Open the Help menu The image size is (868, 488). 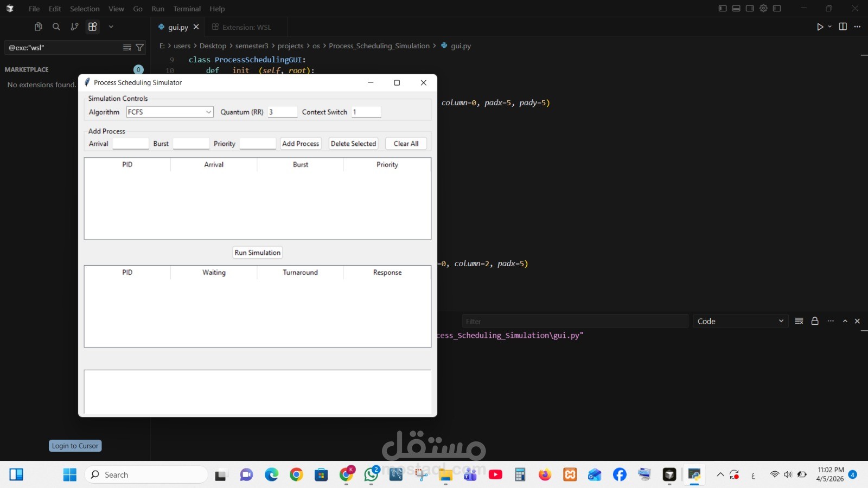pos(217,9)
